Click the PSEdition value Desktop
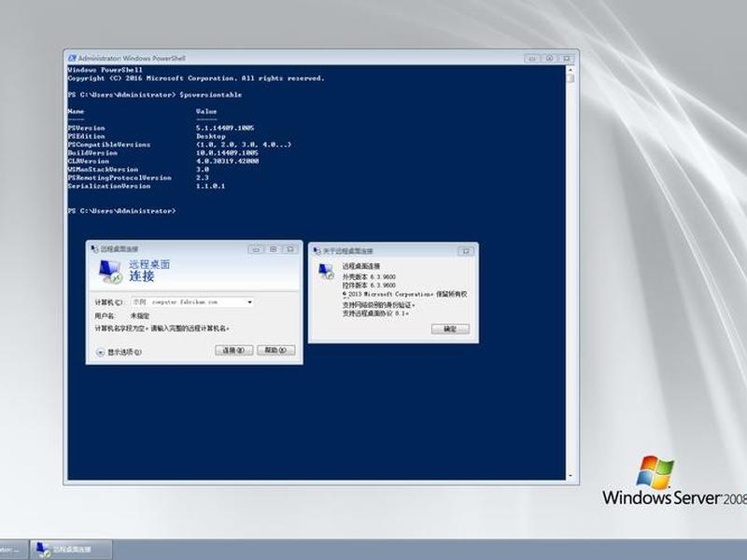747x560 pixels. 211,136
